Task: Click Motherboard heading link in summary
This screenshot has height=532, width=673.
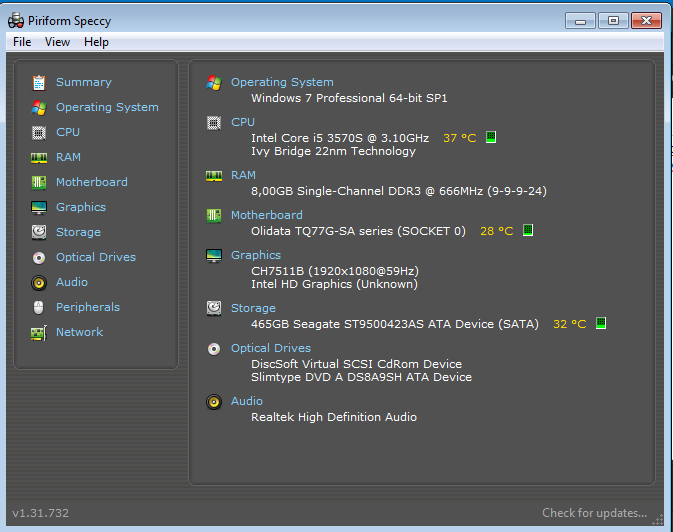Action: tap(267, 215)
